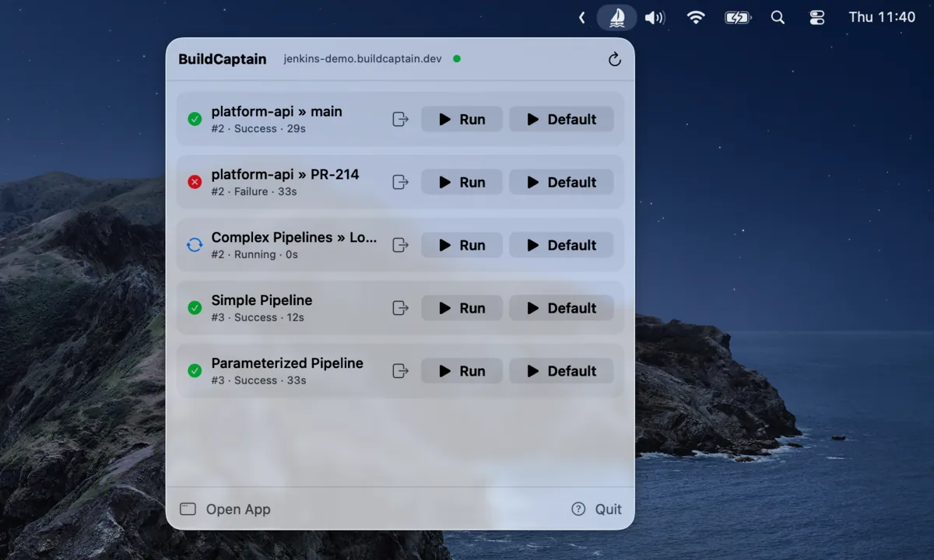934x560 pixels.
Task: Open Parameterized Pipeline external link icon
Action: (400, 371)
